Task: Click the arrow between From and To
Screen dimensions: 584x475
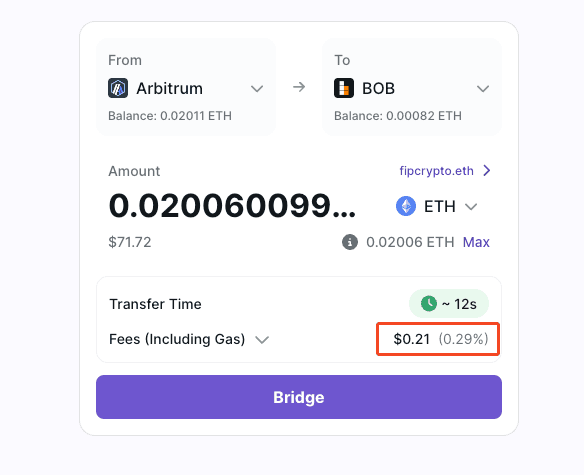Action: [x=299, y=88]
